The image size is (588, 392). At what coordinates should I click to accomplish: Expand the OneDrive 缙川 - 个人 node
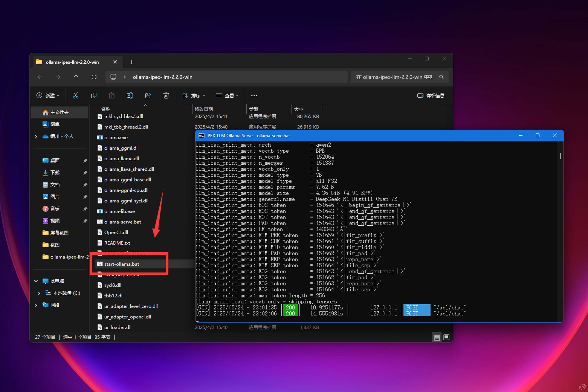click(x=36, y=137)
